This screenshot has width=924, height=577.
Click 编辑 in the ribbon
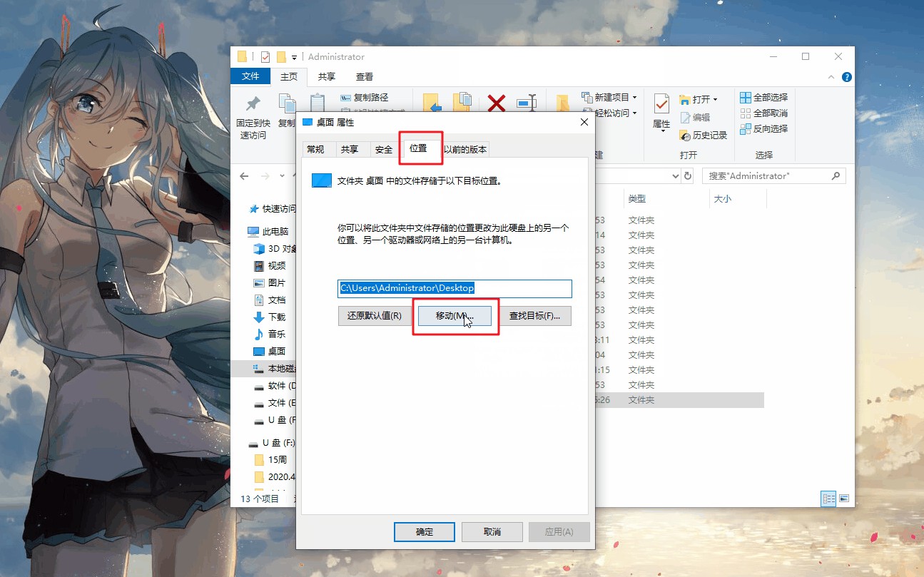[x=696, y=118]
